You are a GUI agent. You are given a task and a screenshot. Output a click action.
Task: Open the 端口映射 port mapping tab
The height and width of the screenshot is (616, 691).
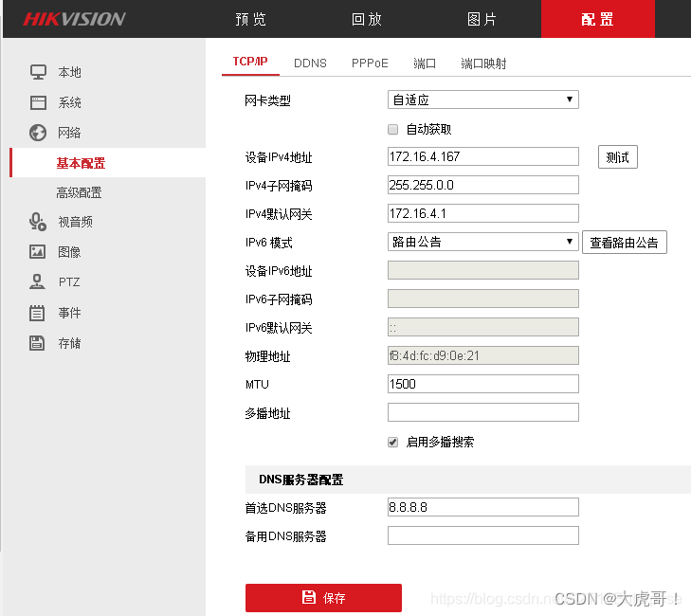click(483, 63)
